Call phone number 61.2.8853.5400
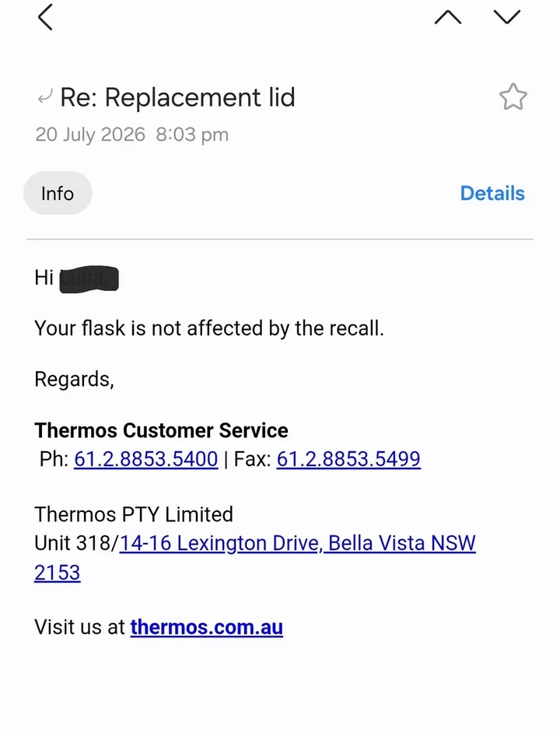Image resolution: width=560 pixels, height=729 pixels. pos(146,459)
